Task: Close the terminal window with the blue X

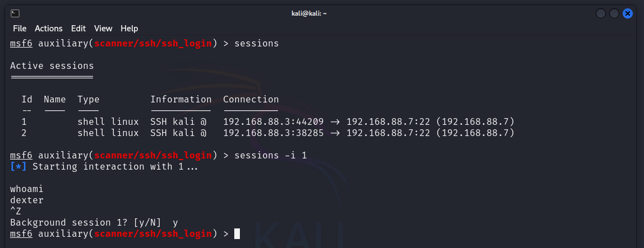Action: click(628, 13)
